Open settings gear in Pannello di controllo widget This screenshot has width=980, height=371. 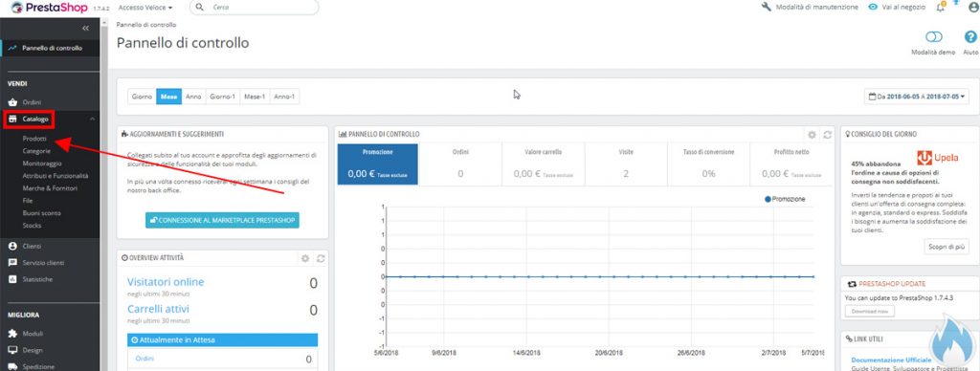812,134
